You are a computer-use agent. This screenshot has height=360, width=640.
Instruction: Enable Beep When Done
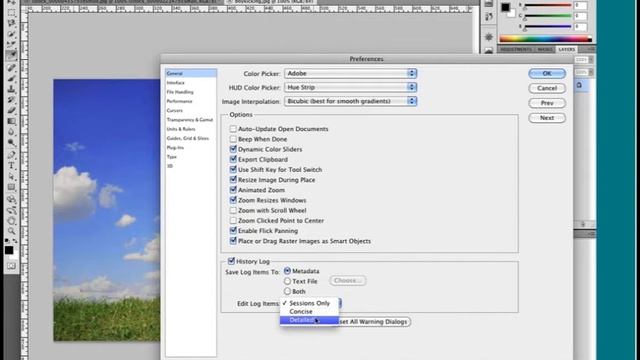[x=233, y=139]
